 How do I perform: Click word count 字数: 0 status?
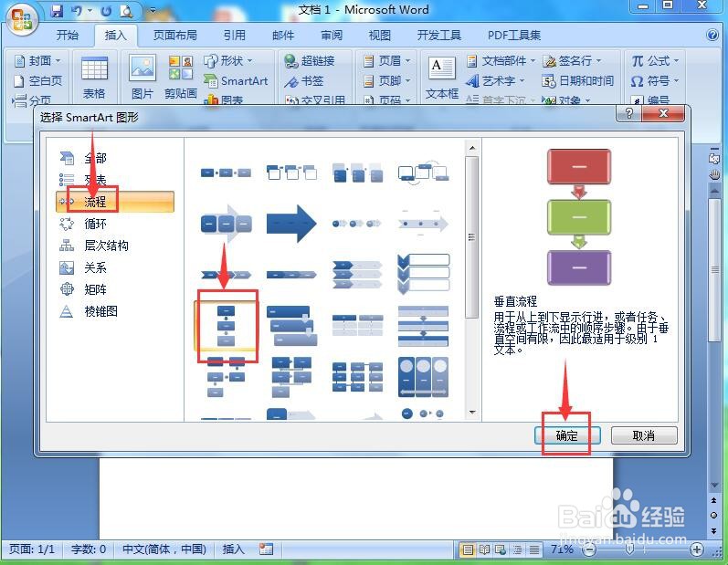click(89, 549)
